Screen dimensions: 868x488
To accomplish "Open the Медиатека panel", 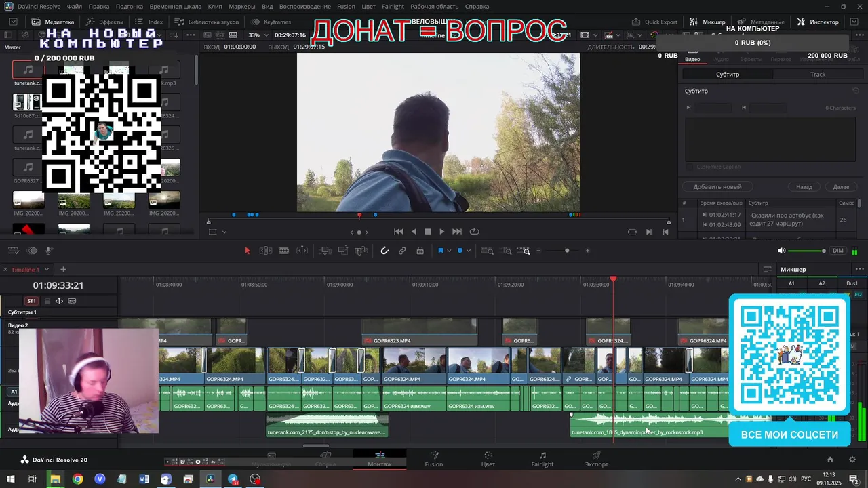I will 53,22.
